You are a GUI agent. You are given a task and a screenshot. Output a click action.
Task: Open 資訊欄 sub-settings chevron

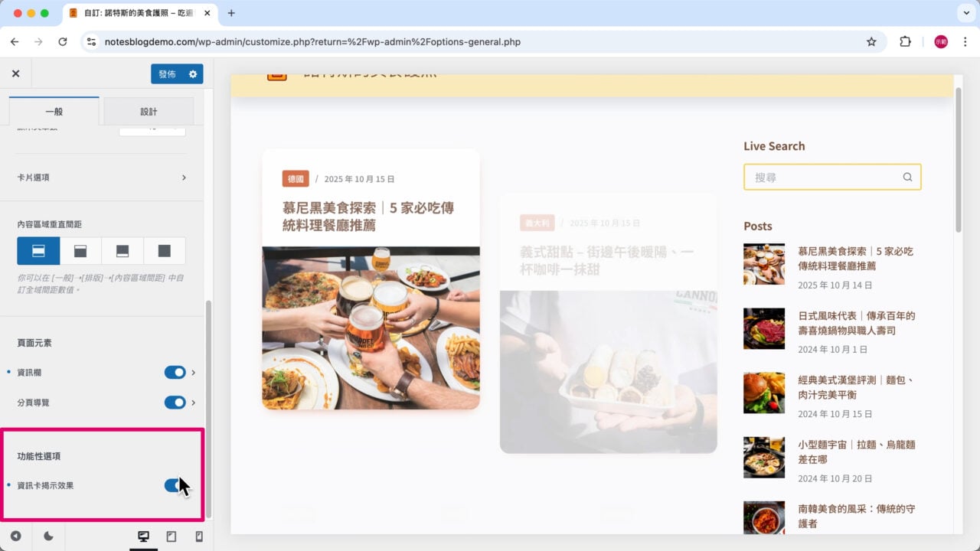[193, 373]
